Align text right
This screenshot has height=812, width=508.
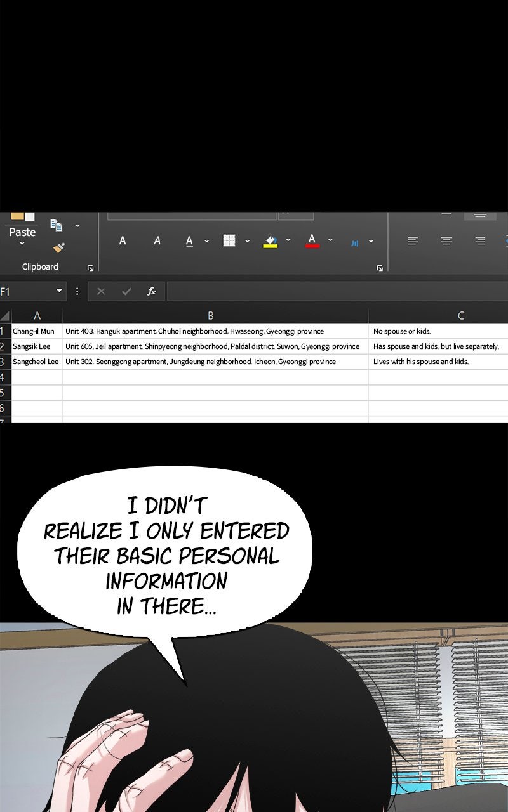click(x=480, y=240)
